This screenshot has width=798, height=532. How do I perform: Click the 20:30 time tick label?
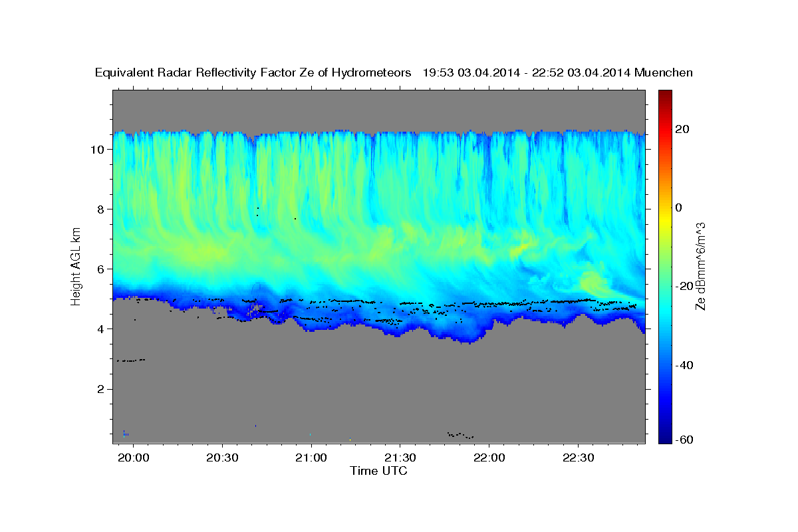click(221, 458)
